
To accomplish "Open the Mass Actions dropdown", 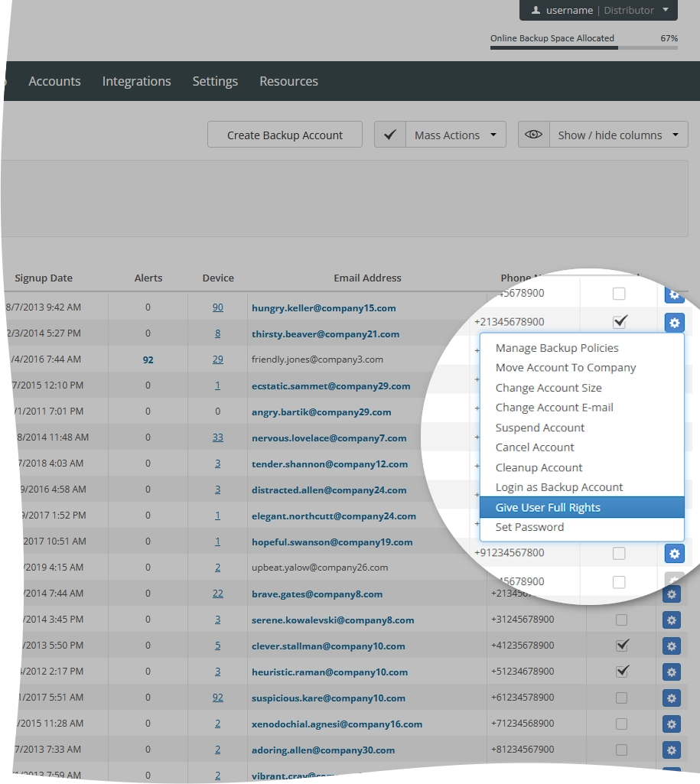I will click(455, 135).
